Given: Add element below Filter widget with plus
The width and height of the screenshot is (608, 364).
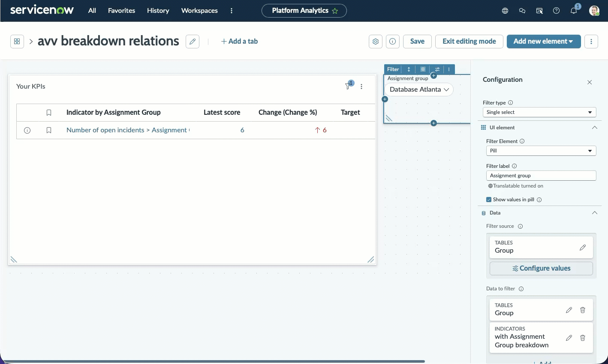Looking at the screenshot, I should click(x=433, y=123).
